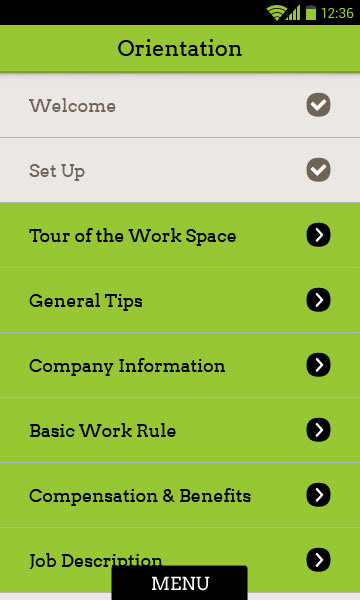This screenshot has height=600, width=360.
Task: Open Tour of the Work Space arrow
Action: (x=318, y=235)
